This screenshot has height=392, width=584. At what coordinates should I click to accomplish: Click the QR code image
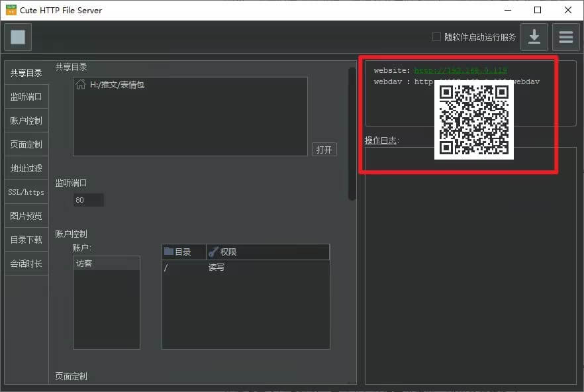pyautogui.click(x=475, y=122)
